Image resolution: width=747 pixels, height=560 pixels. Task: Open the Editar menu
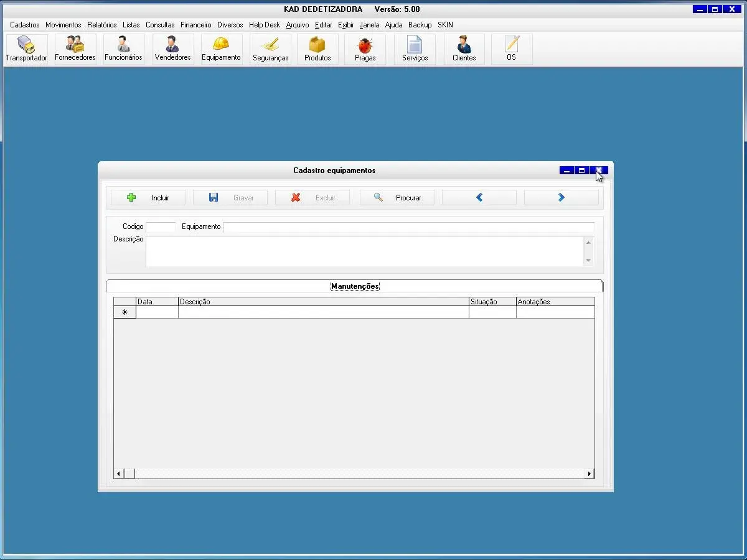pyautogui.click(x=324, y=25)
